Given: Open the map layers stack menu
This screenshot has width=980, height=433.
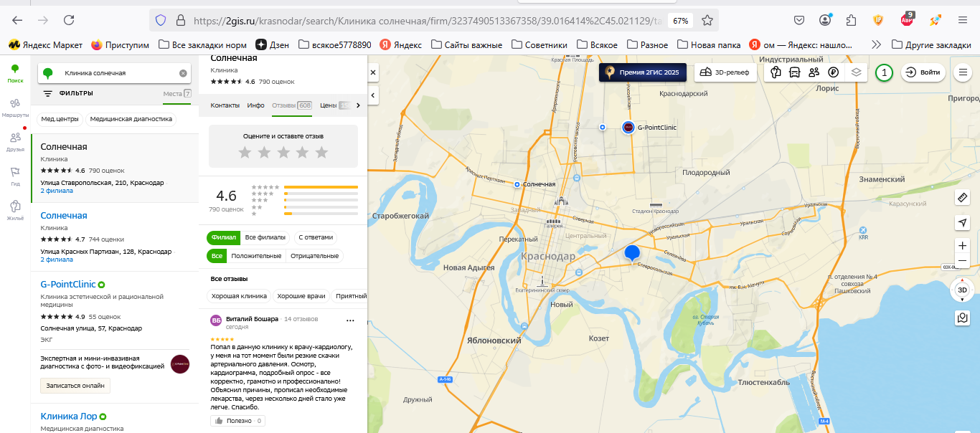Looking at the screenshot, I should 855,72.
